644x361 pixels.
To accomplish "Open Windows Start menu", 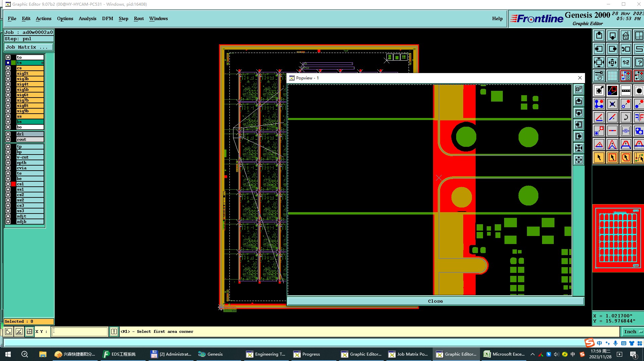I will [x=8, y=354].
